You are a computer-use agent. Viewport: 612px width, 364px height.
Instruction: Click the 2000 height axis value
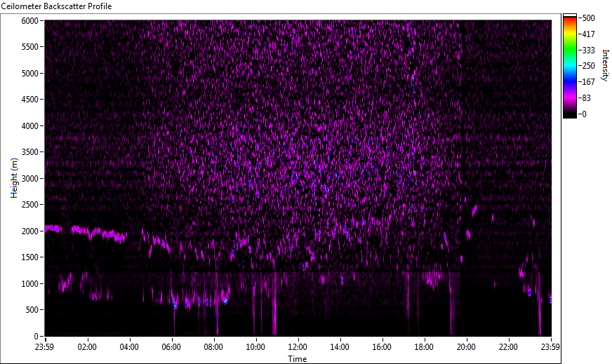click(x=29, y=231)
